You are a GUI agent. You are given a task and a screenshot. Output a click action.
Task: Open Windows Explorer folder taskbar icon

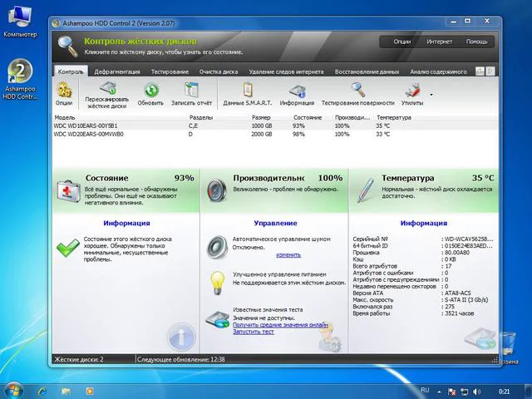tap(66, 392)
